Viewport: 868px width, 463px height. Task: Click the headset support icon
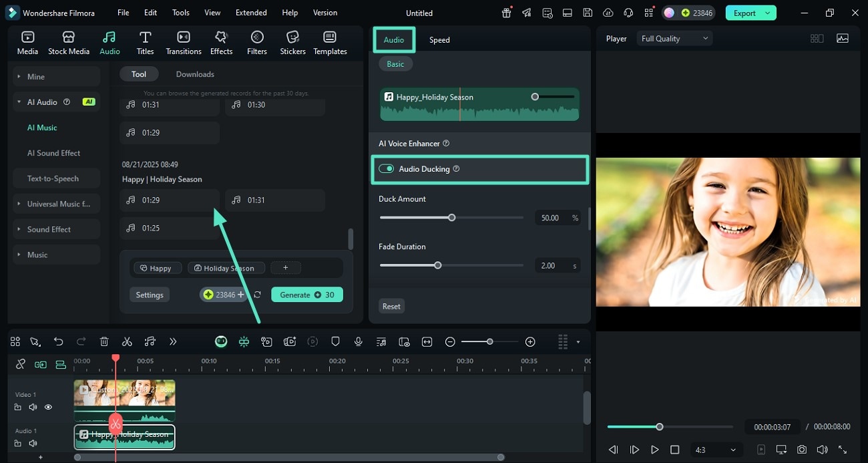click(628, 13)
